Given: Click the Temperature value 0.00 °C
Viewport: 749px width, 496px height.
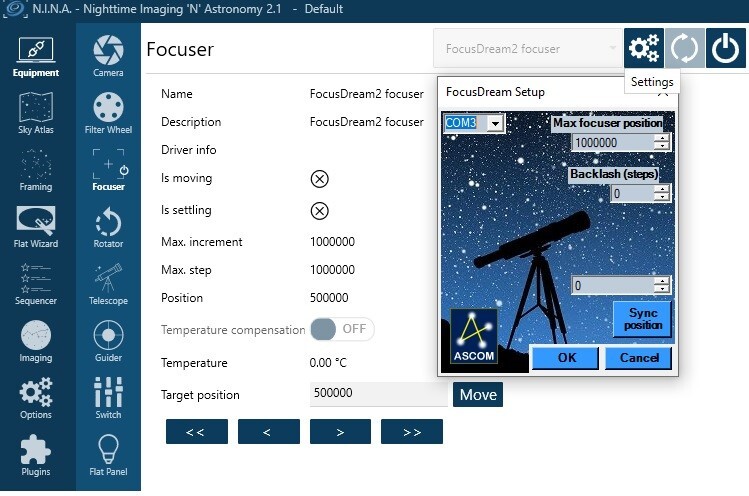Looking at the screenshot, I should 328,363.
